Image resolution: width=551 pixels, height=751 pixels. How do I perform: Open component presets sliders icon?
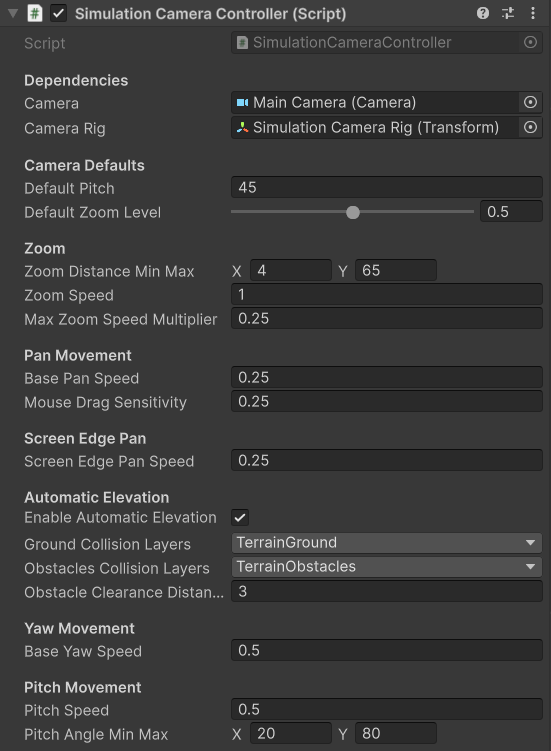point(508,13)
